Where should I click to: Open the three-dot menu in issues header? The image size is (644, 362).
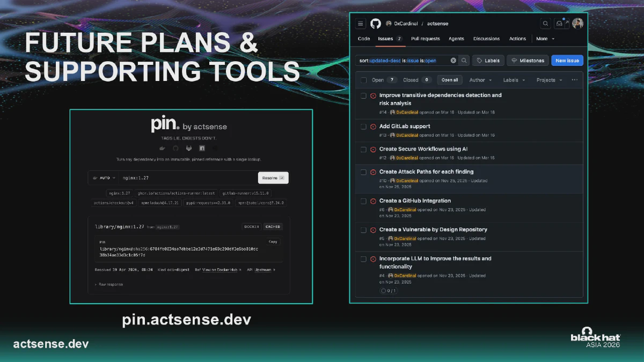pyautogui.click(x=575, y=80)
